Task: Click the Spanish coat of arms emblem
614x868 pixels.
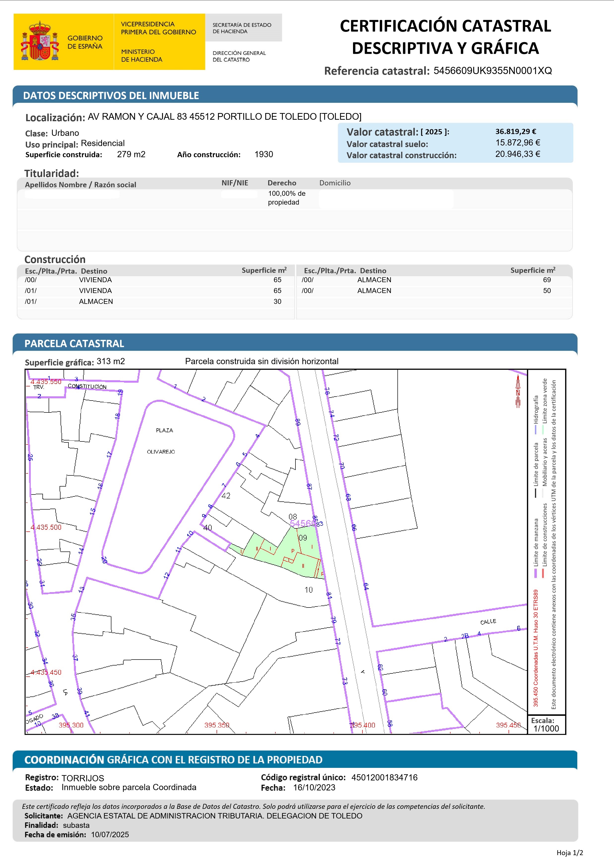Action: (40, 41)
